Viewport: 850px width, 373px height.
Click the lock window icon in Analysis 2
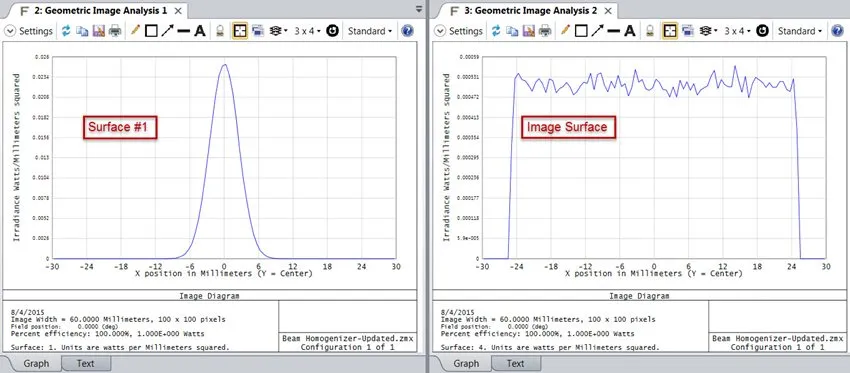click(x=649, y=31)
